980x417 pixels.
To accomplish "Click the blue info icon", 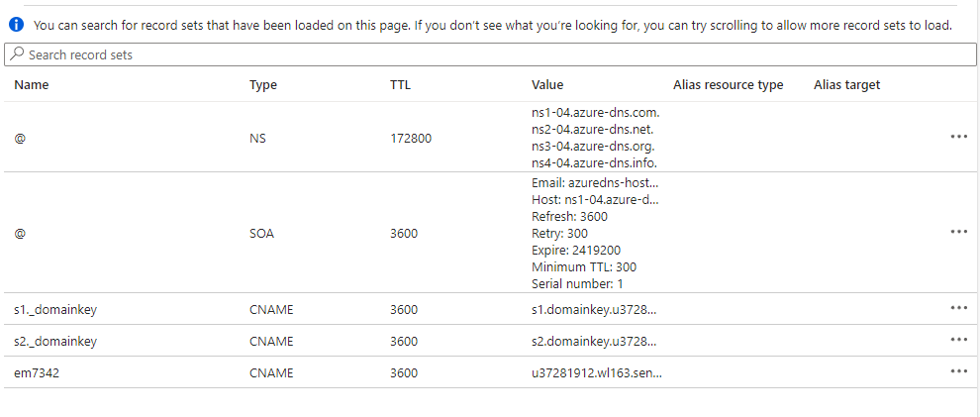I will 15,25.
